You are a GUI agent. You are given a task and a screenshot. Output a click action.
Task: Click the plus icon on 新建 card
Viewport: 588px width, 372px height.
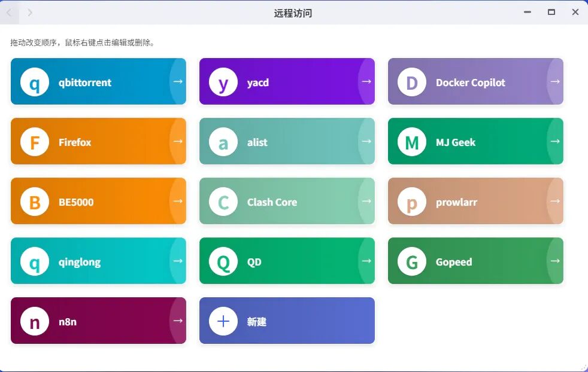tap(223, 321)
